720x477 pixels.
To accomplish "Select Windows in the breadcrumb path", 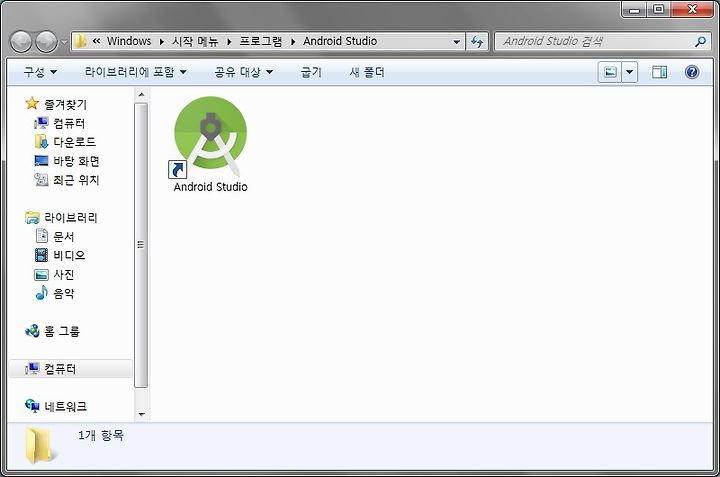I will [129, 41].
